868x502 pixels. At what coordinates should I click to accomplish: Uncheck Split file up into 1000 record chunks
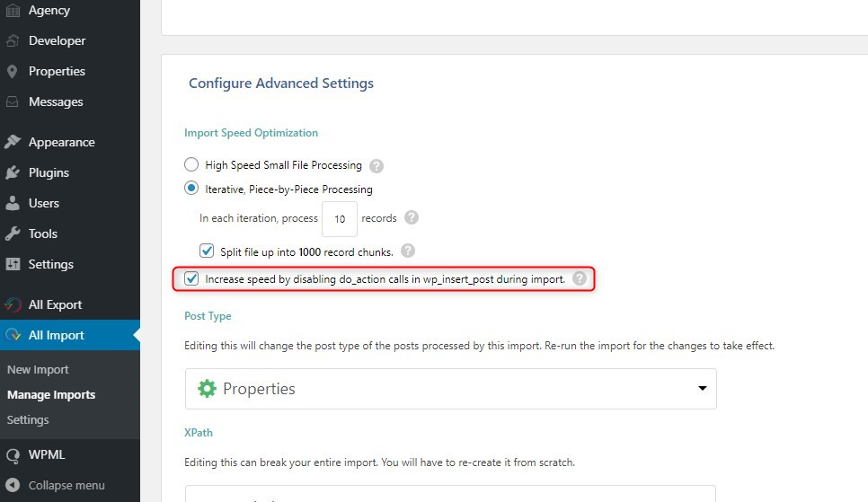(x=207, y=251)
